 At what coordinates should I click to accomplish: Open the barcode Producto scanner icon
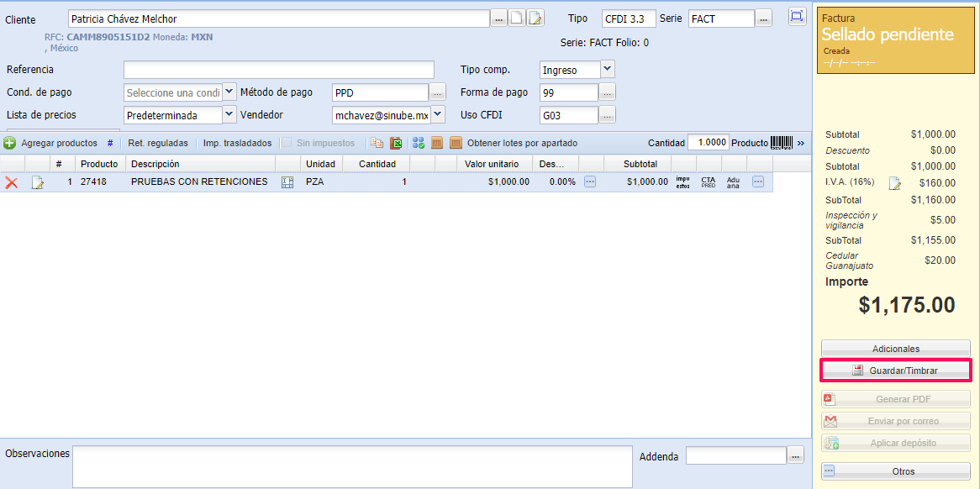point(782,144)
